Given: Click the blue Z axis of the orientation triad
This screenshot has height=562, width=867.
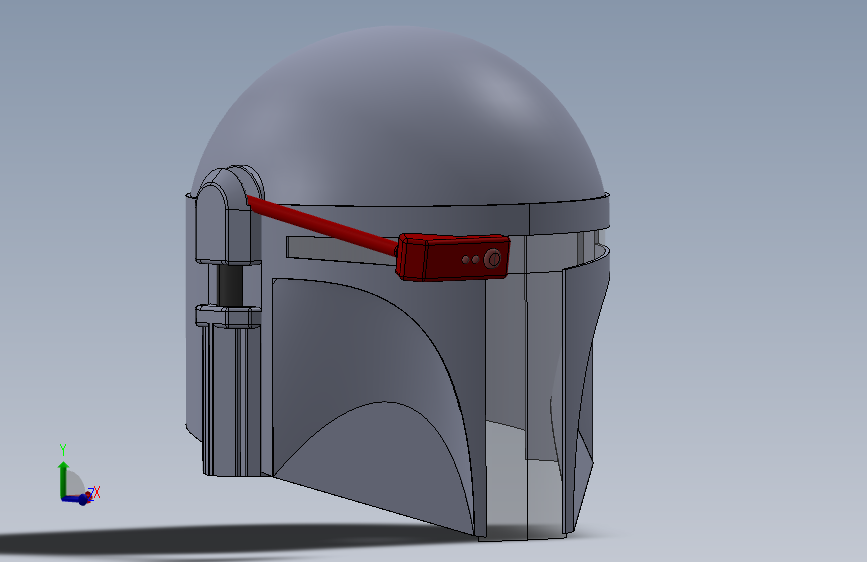Looking at the screenshot, I should [x=76, y=499].
